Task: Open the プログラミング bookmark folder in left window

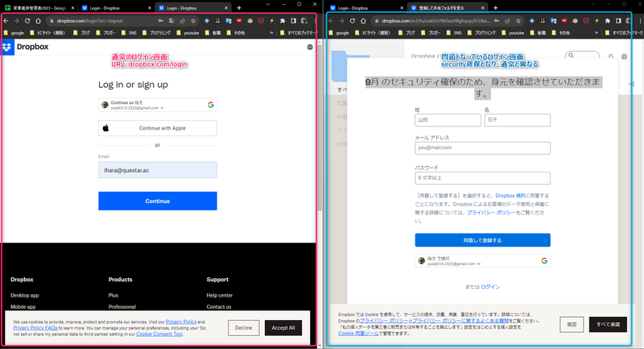Action: coord(156,32)
